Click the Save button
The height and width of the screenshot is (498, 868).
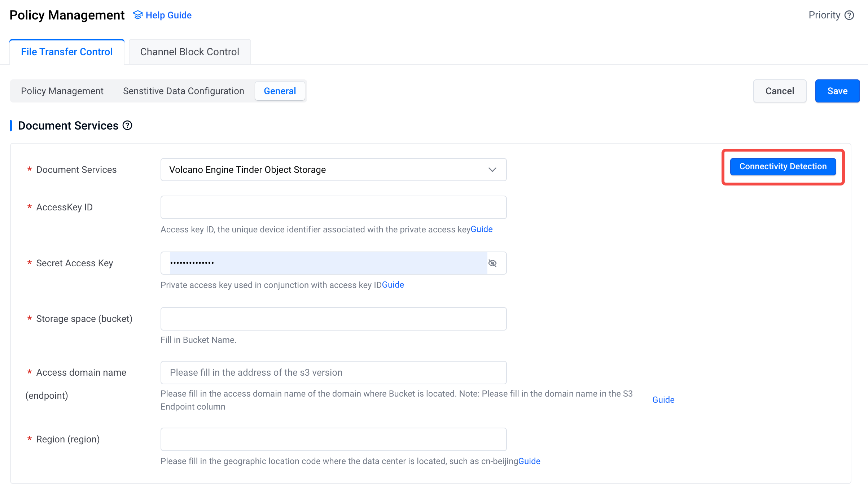pyautogui.click(x=838, y=91)
